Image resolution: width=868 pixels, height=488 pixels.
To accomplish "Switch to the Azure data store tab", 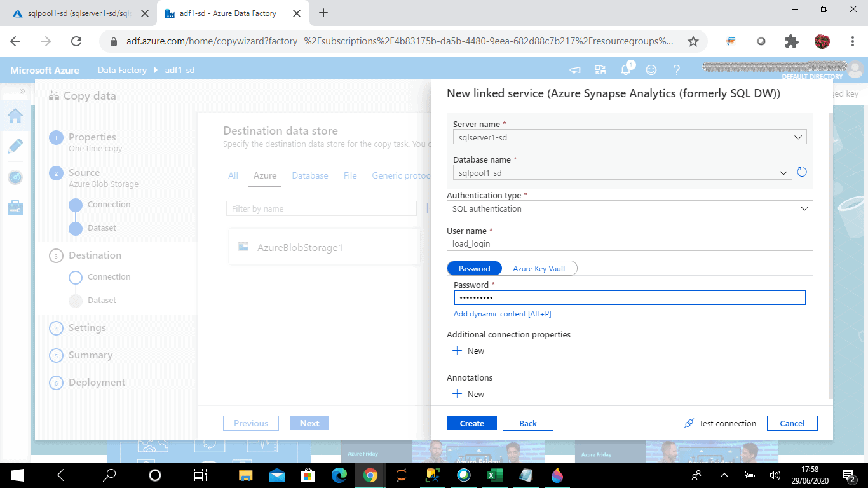I will [x=265, y=175].
